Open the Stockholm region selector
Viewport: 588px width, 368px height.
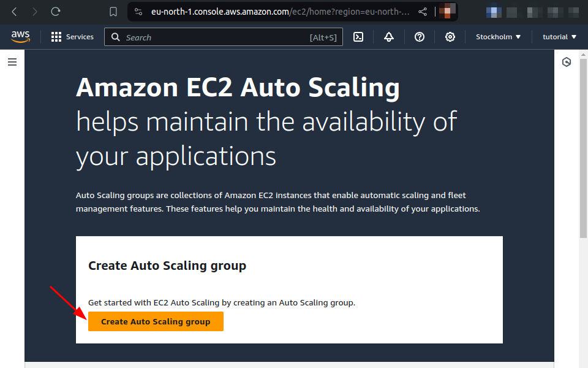(497, 37)
